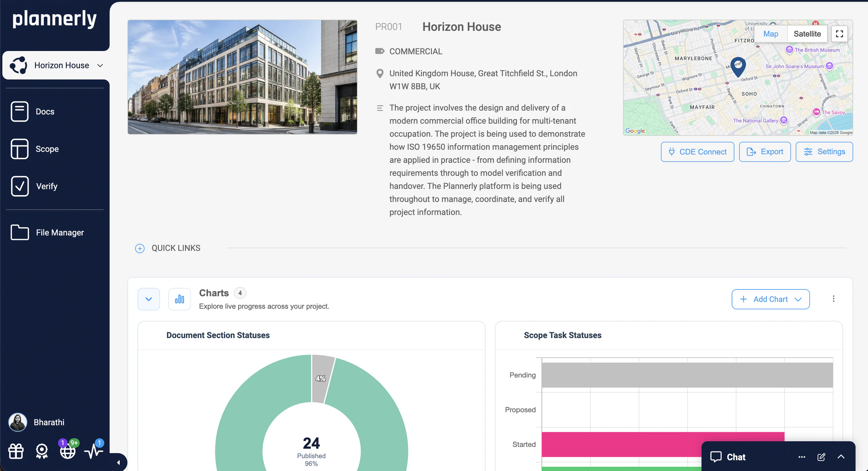The image size is (868, 471).
Task: Open the award badge icon
Action: tap(42, 451)
